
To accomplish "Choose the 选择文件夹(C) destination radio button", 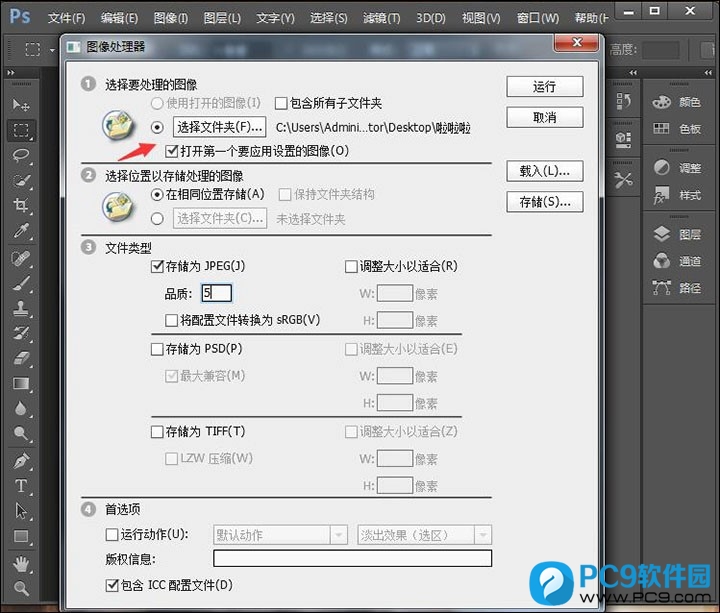I will pos(157,219).
